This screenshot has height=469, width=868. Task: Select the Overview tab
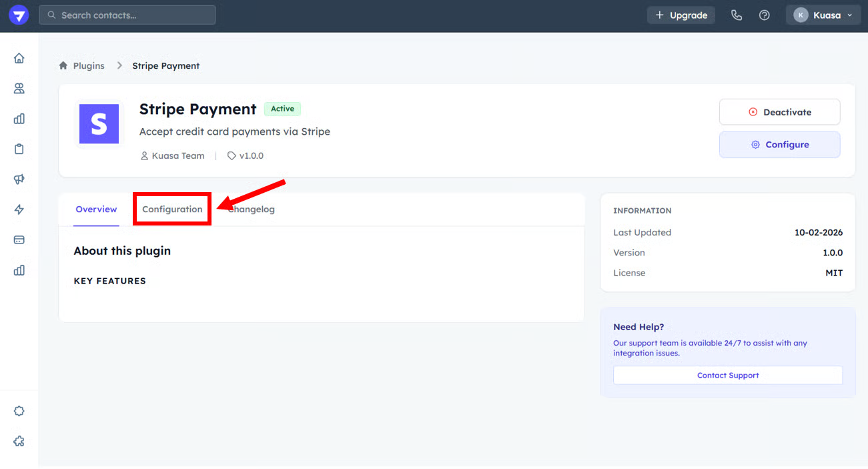coord(96,209)
